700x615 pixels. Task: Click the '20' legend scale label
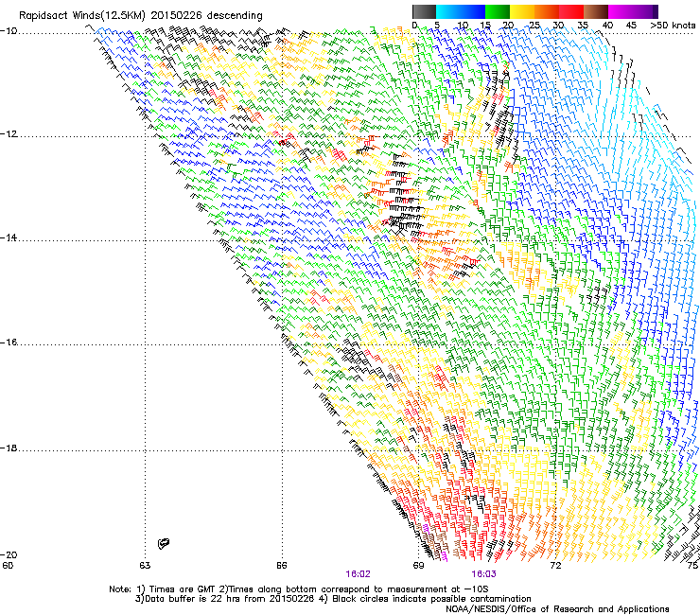pos(508,26)
